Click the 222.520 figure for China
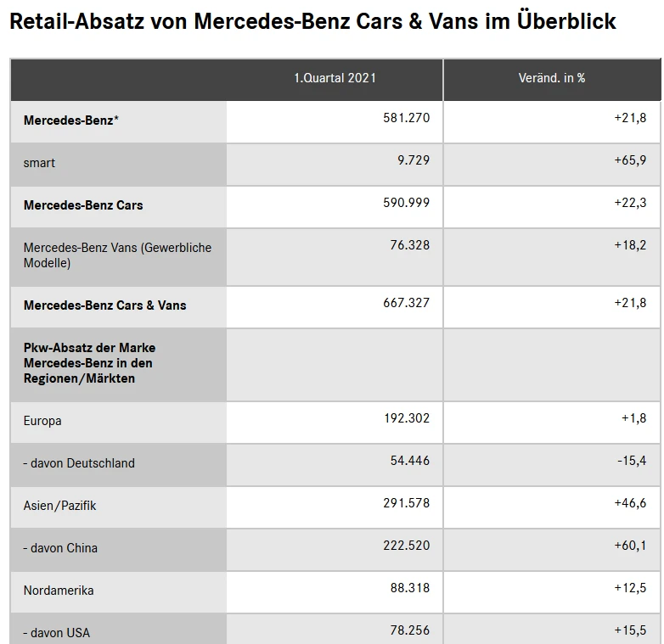The image size is (664, 644). (407, 546)
